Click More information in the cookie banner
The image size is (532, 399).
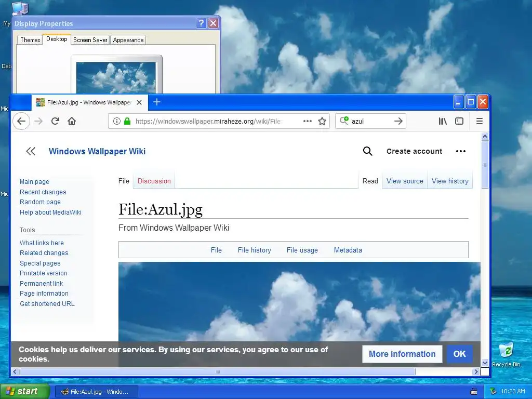click(402, 354)
